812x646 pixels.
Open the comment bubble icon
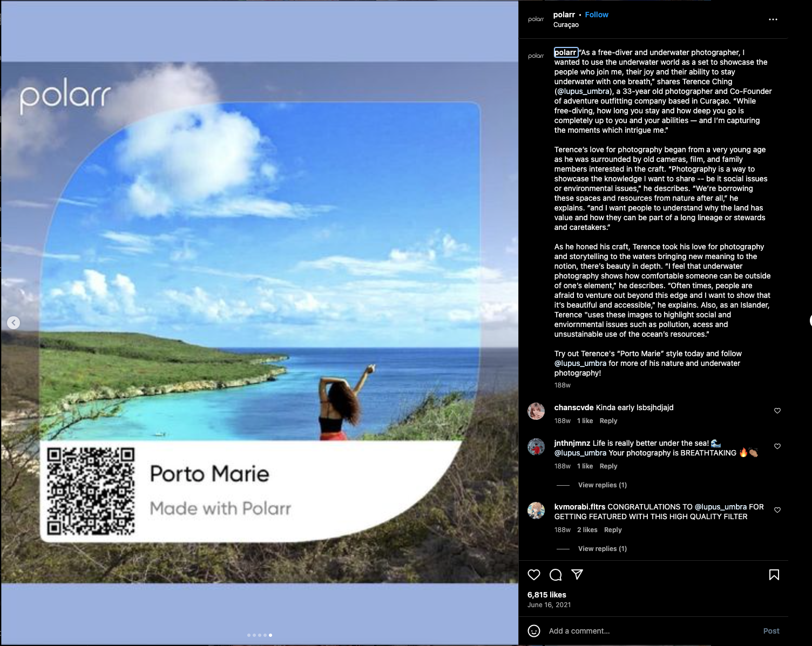tap(556, 575)
